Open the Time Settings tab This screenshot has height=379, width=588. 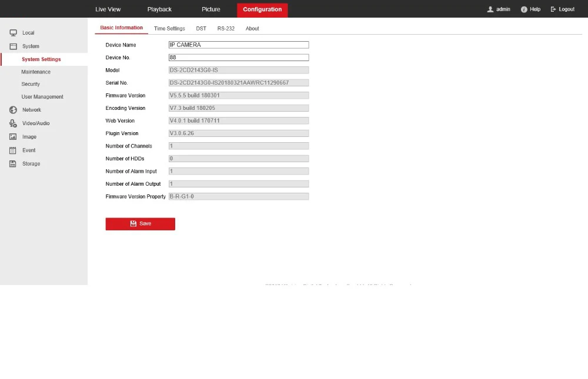point(169,28)
